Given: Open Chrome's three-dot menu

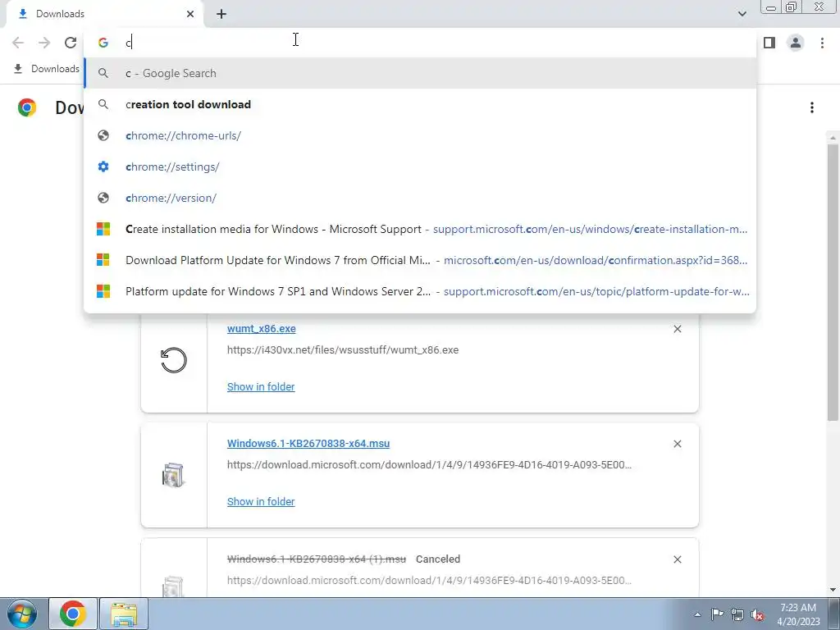Looking at the screenshot, I should (x=822, y=43).
